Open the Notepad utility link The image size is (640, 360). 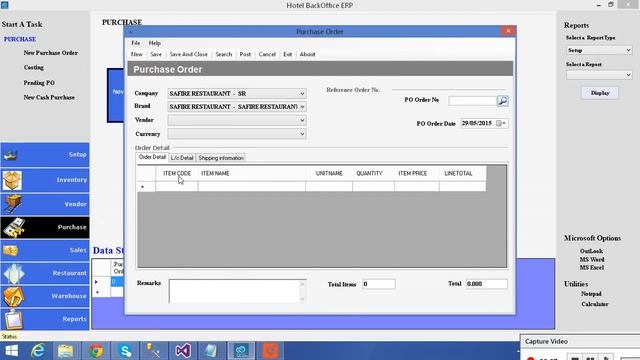591,294
